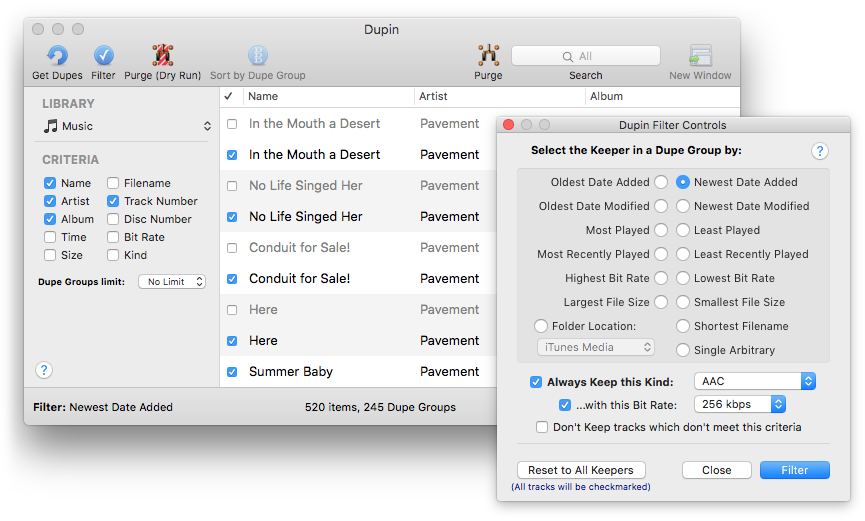The width and height of the screenshot is (865, 521).
Task: Open the Filter toolbar icon
Action: click(103, 55)
